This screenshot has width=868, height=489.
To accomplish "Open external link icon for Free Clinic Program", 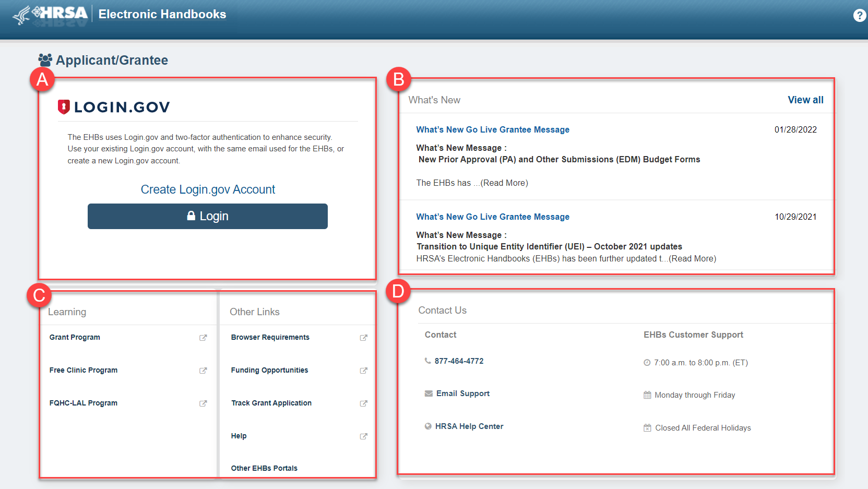I will pos(203,371).
